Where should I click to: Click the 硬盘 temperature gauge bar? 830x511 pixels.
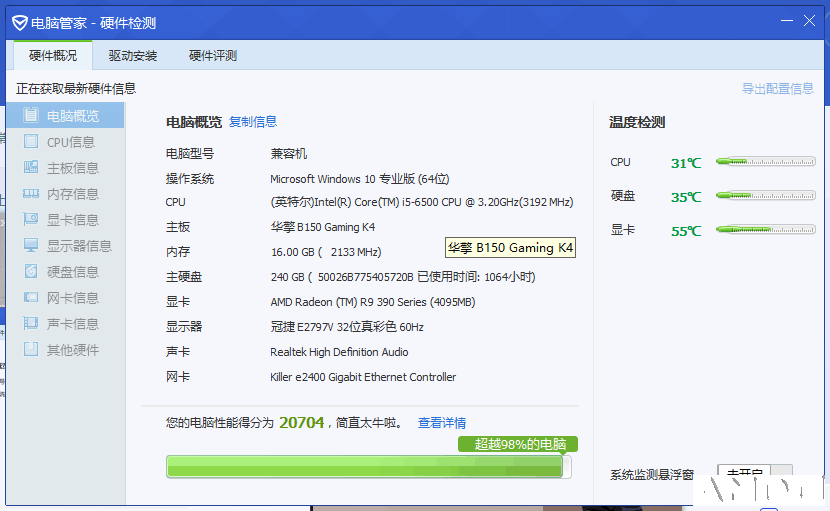[x=765, y=195]
